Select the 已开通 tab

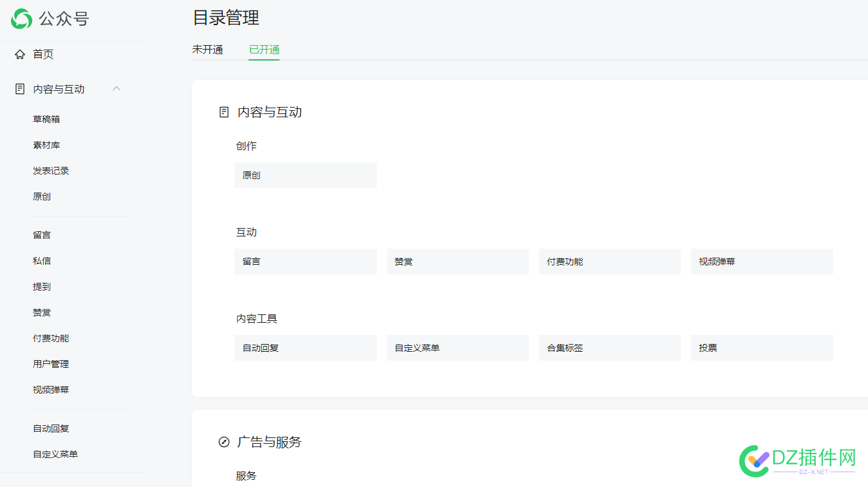pyautogui.click(x=264, y=50)
